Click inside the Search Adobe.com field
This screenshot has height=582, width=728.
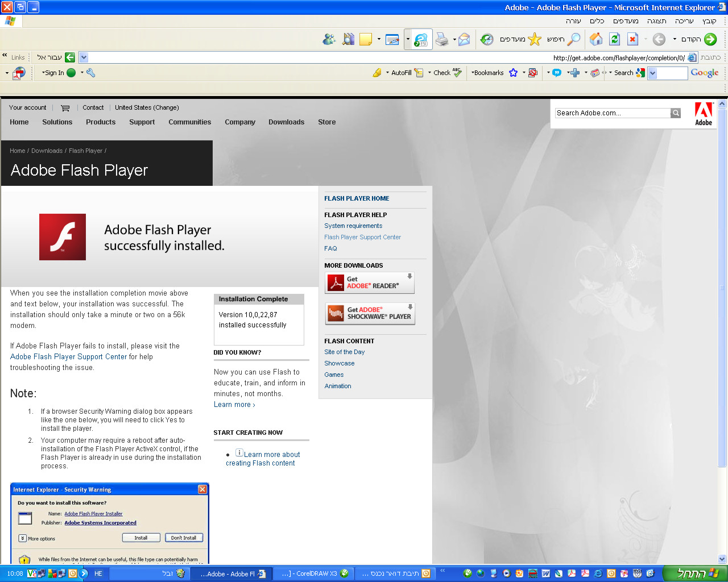click(x=613, y=113)
